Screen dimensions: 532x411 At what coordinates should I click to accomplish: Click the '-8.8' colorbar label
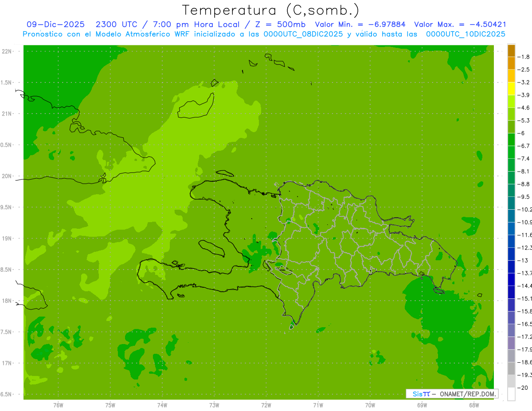tap(524, 184)
